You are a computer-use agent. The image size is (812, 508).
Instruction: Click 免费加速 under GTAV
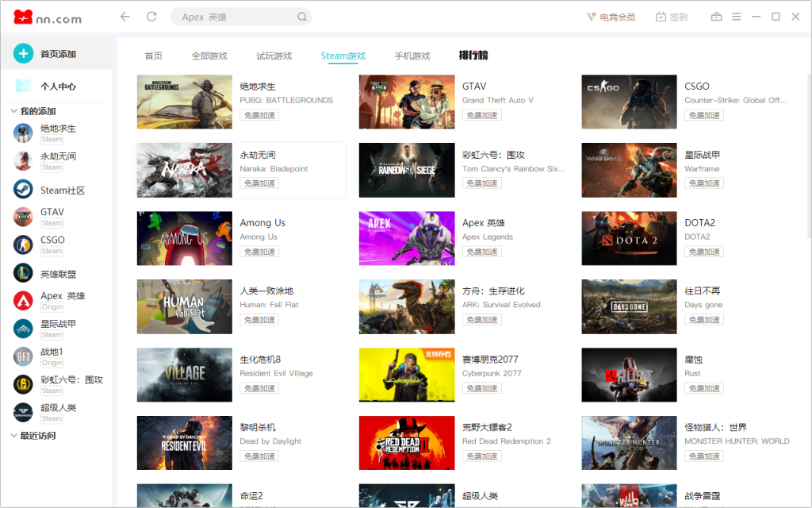pyautogui.click(x=481, y=115)
